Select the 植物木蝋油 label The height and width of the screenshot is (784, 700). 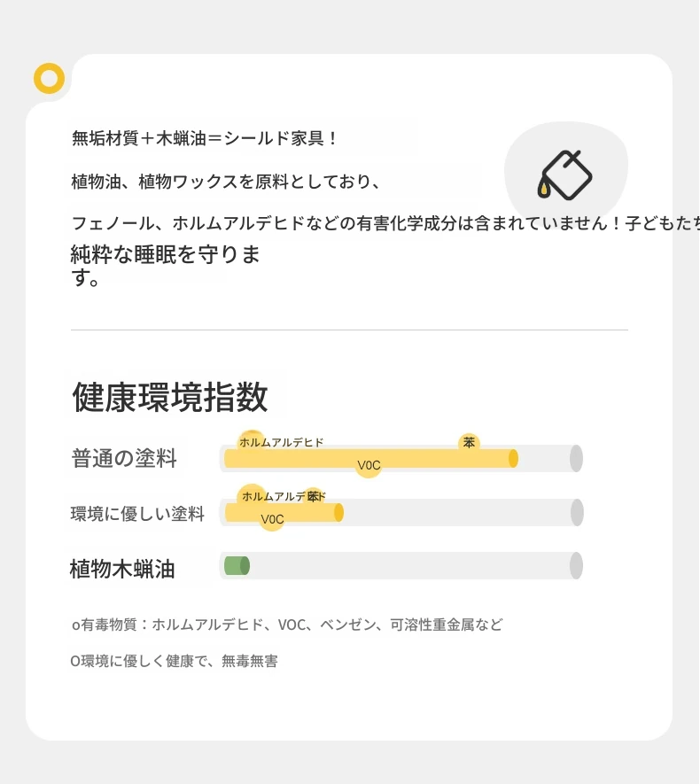pos(122,569)
